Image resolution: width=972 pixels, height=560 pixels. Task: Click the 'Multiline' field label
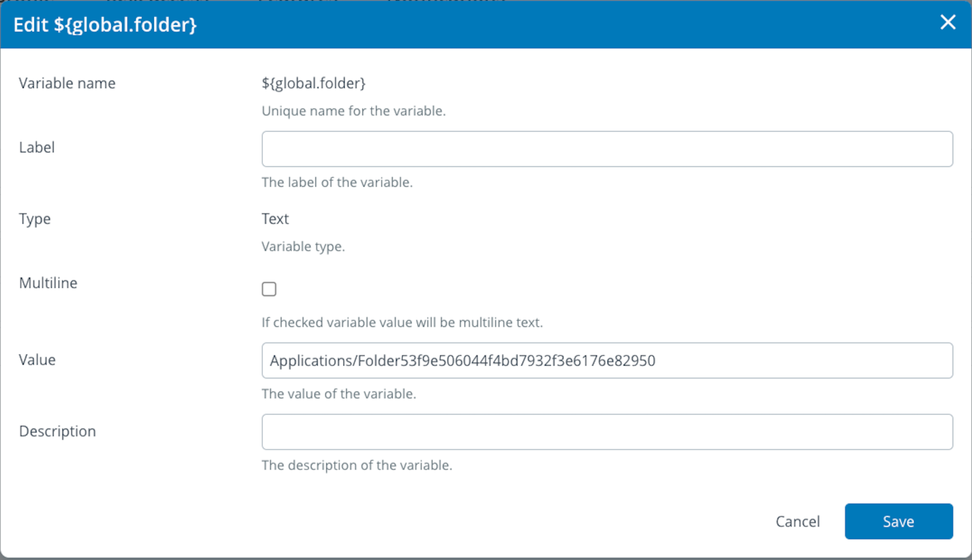click(x=48, y=283)
